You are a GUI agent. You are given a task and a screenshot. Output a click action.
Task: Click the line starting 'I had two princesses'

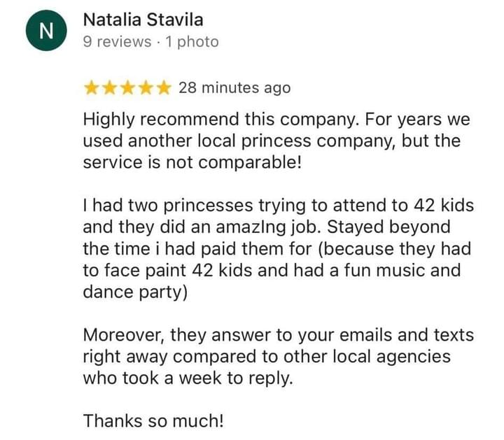coord(278,206)
